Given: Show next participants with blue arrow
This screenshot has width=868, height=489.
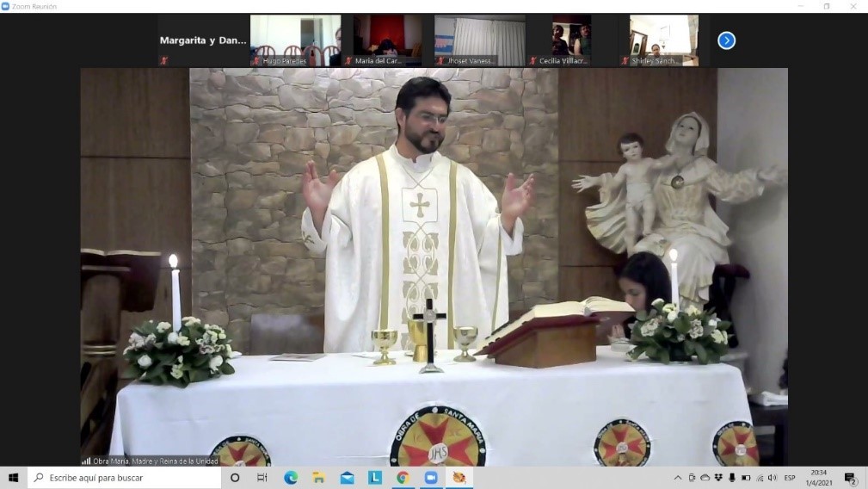Looking at the screenshot, I should 726,40.
